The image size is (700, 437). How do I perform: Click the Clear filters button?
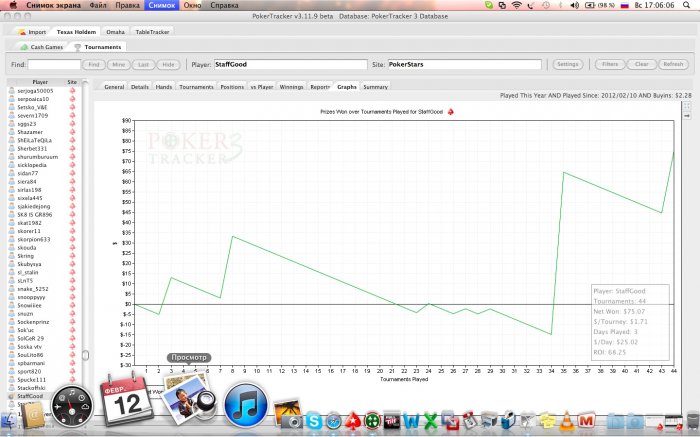642,64
